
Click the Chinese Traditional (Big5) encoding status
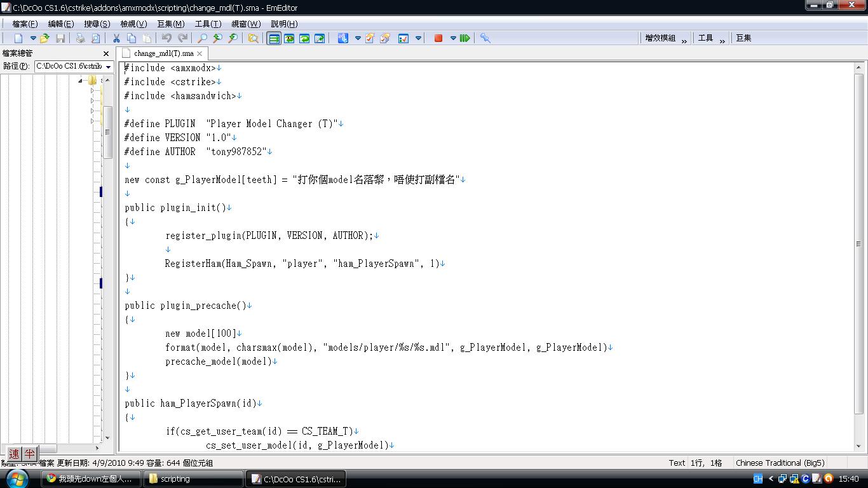click(x=780, y=463)
